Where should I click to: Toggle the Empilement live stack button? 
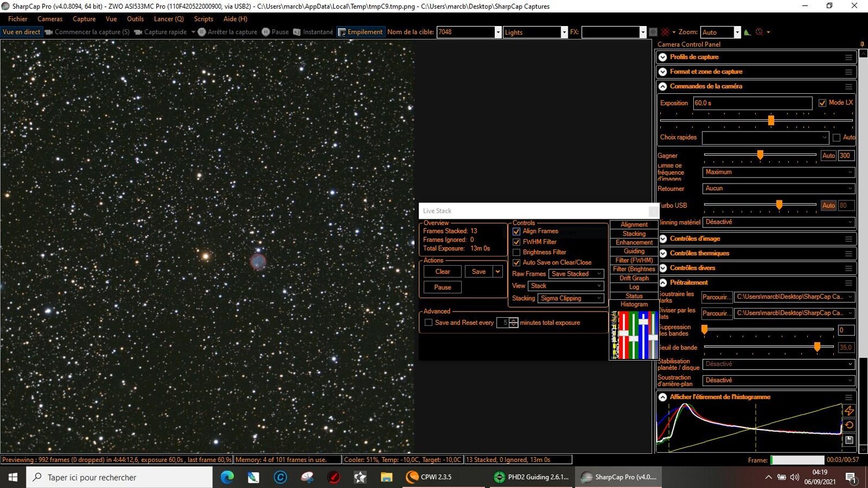click(361, 32)
